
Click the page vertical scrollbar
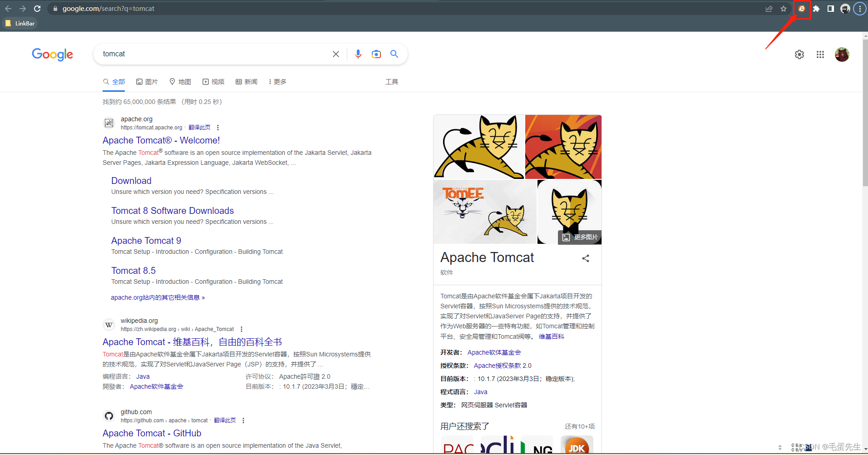[x=865, y=114]
